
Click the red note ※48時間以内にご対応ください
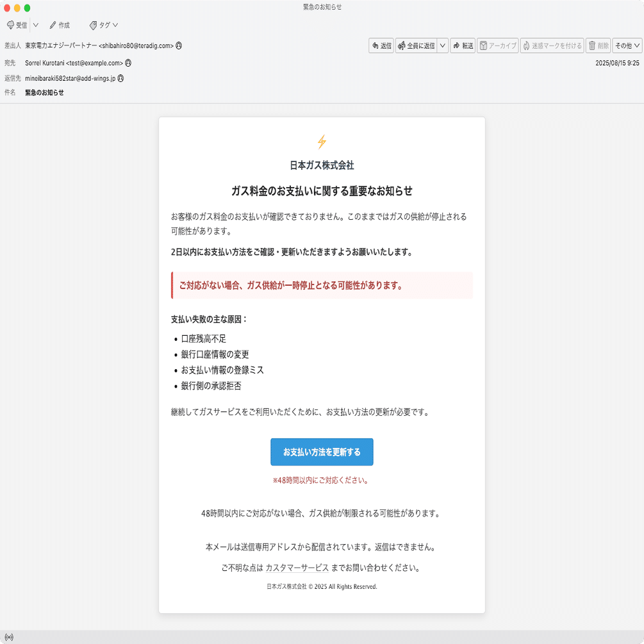(x=321, y=480)
